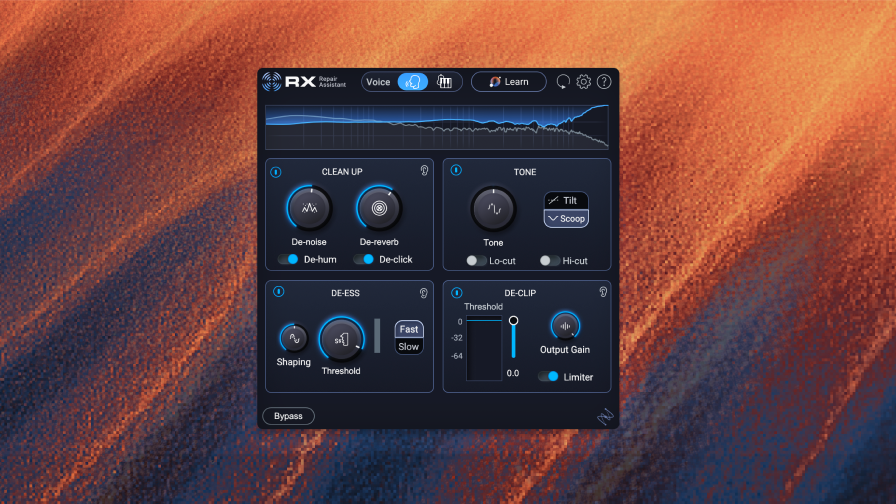Click the reset arrow icon beside Learn

click(x=563, y=82)
